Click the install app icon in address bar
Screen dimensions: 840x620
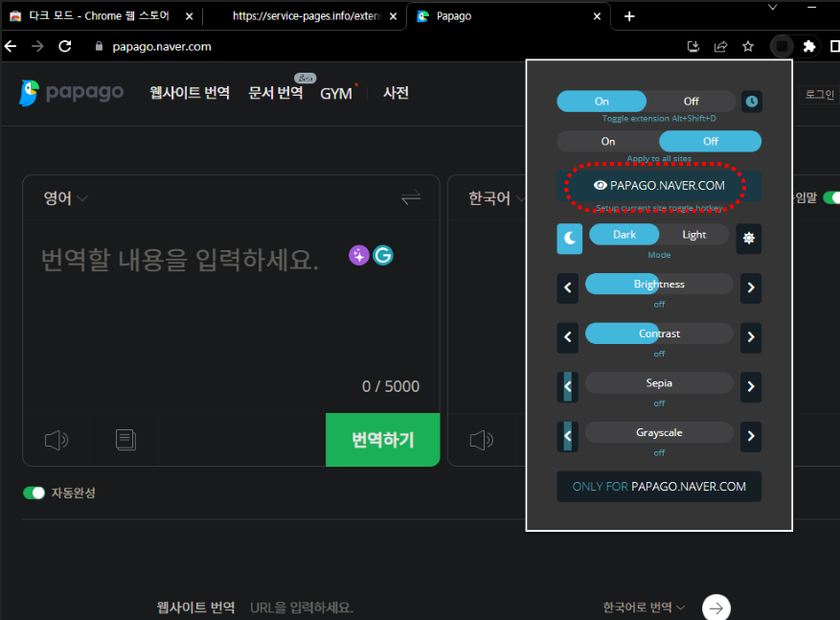(x=693, y=47)
